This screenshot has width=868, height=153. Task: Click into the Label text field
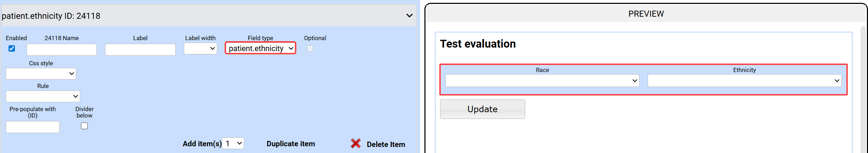click(140, 50)
